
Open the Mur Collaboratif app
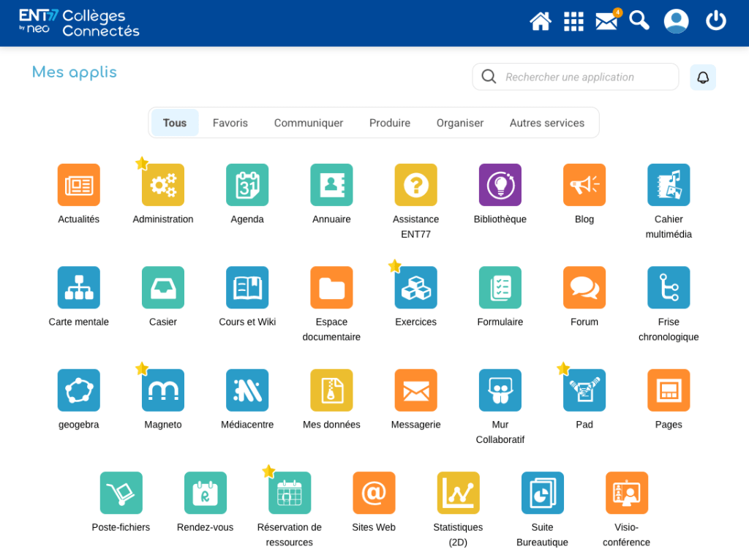(x=500, y=390)
